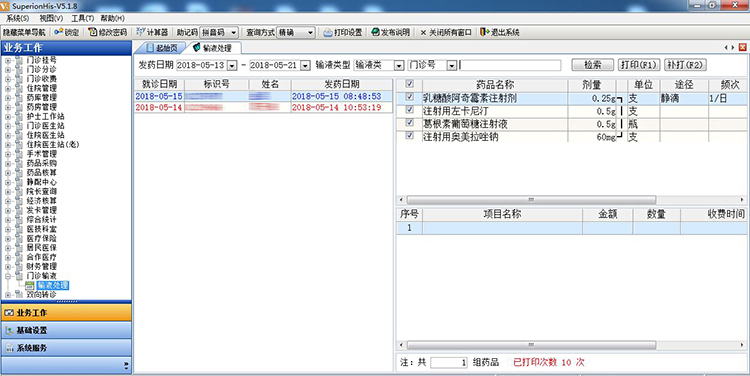Viewport: 750px width, 376px height.
Task: Uncheck the 乳糖酸阿奇霉素注射剂 checkbox
Action: [x=409, y=97]
